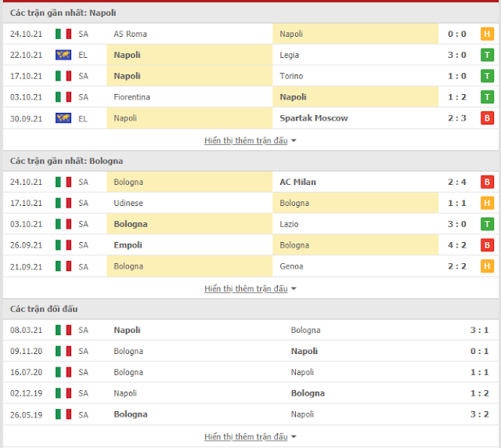Viewport: 501px width, 448px height.
Task: Click the green T badge for Napoli-Legia
Action: pyautogui.click(x=487, y=55)
